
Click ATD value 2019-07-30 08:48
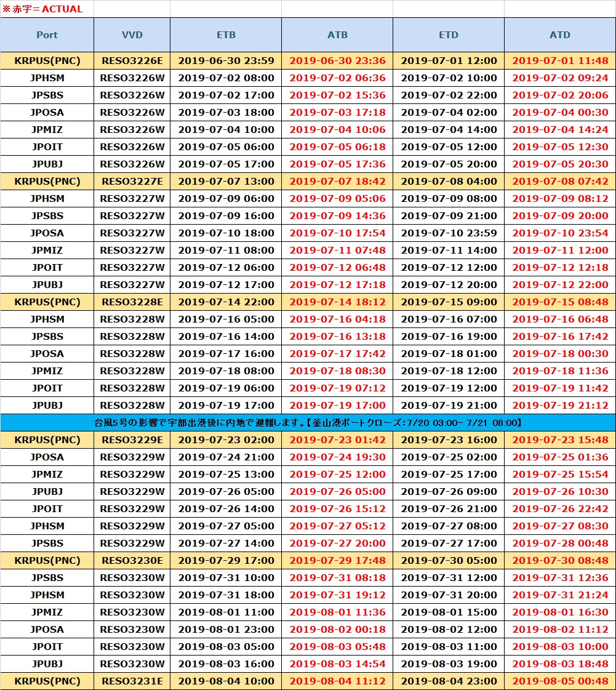[x=559, y=560]
